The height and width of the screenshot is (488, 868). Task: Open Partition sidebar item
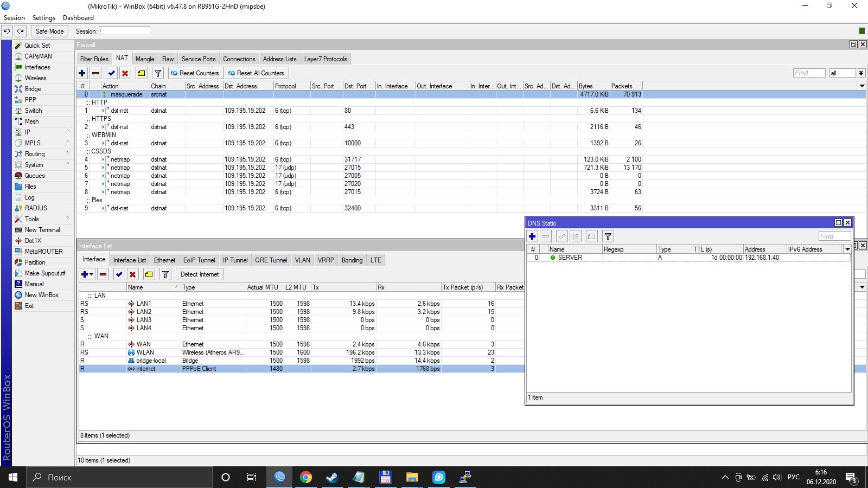click(x=35, y=262)
